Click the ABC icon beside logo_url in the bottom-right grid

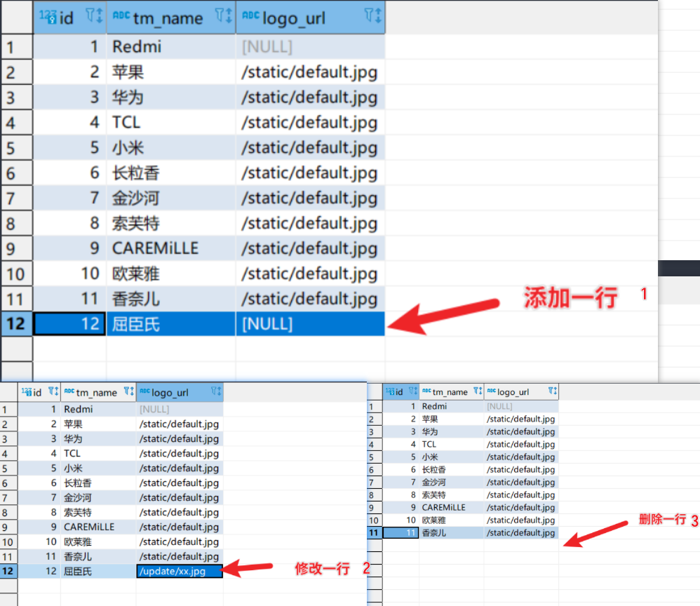pyautogui.click(x=492, y=391)
